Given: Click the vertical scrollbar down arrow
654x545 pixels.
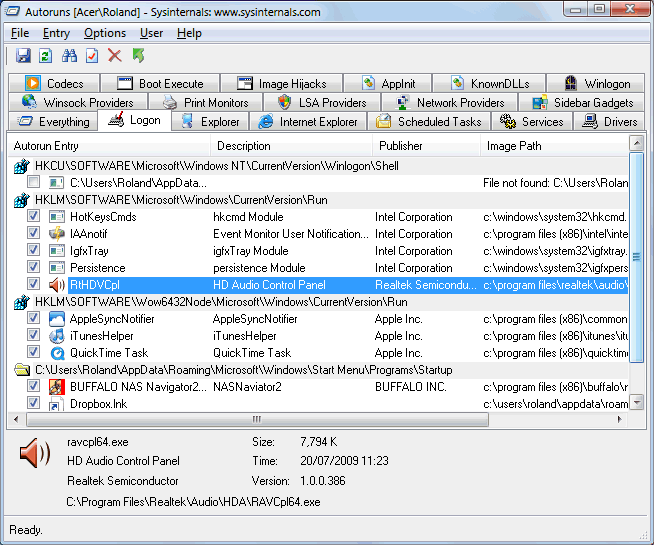Looking at the screenshot, I should coord(637,403).
